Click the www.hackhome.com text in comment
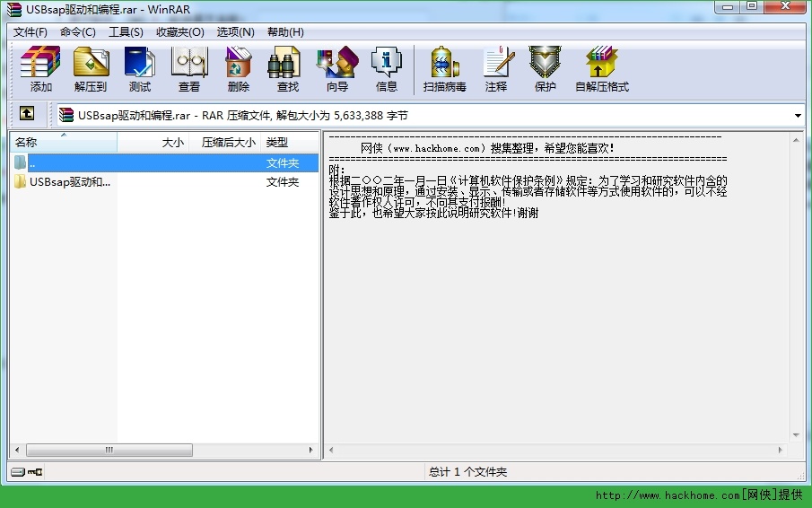The image size is (812, 508). point(437,149)
